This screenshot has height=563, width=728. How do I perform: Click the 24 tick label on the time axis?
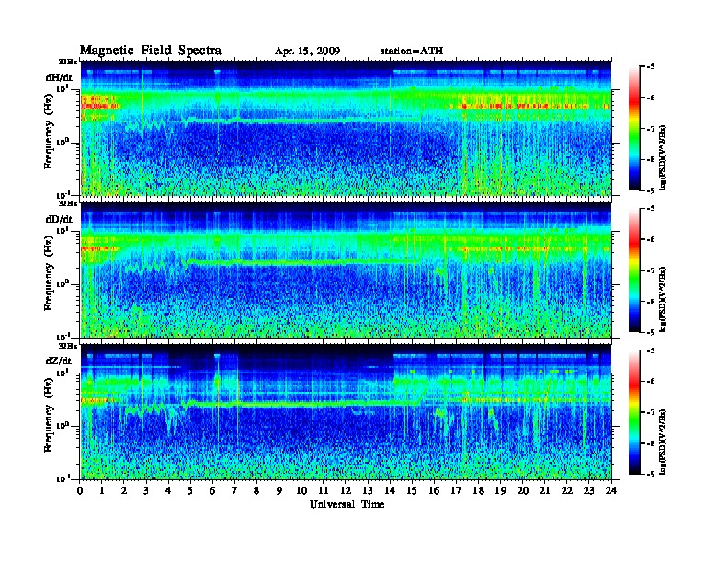click(x=611, y=490)
